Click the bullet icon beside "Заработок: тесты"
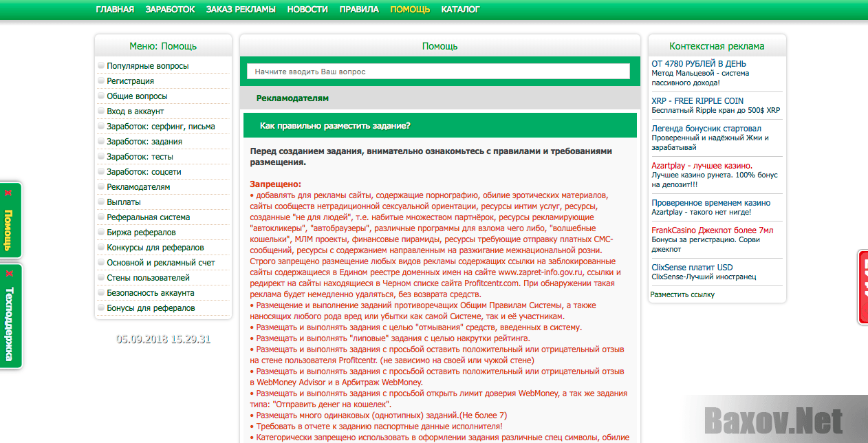 click(x=102, y=156)
